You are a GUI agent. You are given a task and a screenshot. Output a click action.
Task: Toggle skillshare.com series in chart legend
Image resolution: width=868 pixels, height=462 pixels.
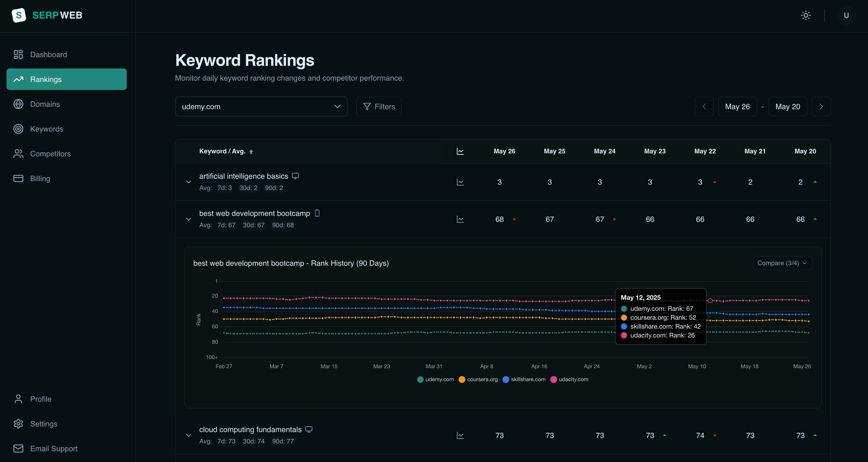coord(524,380)
